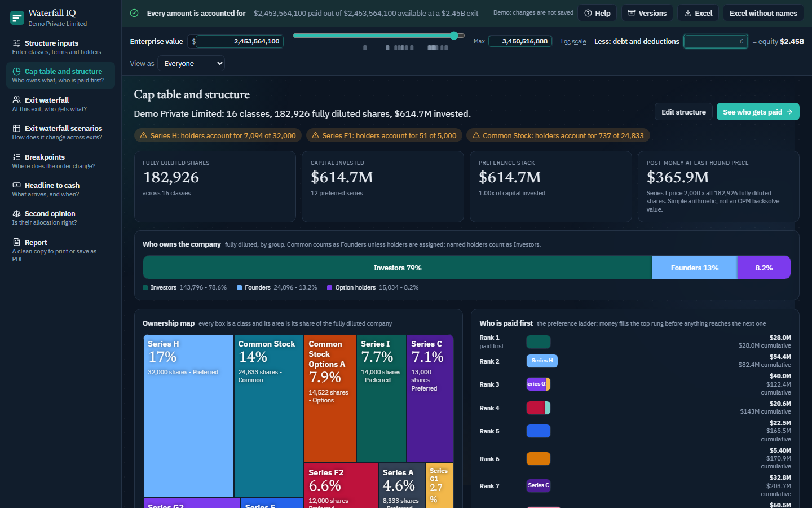Click the green all-accounted checkmark icon

click(x=134, y=13)
